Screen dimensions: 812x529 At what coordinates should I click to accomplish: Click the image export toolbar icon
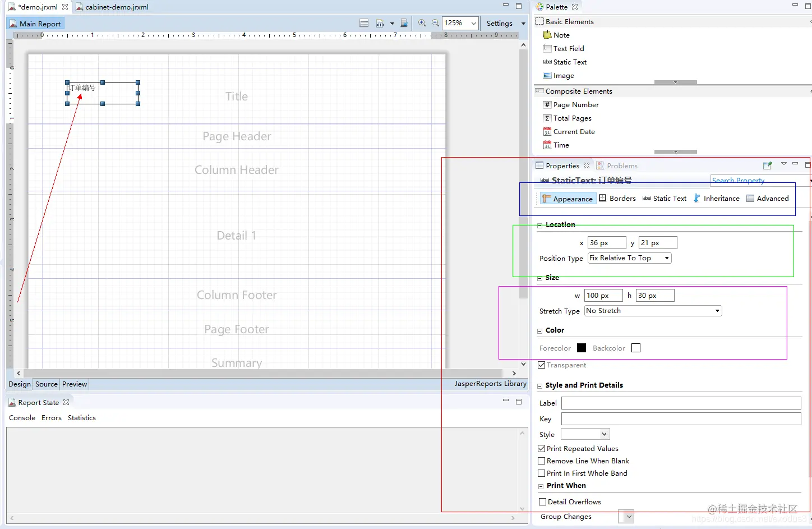(404, 23)
